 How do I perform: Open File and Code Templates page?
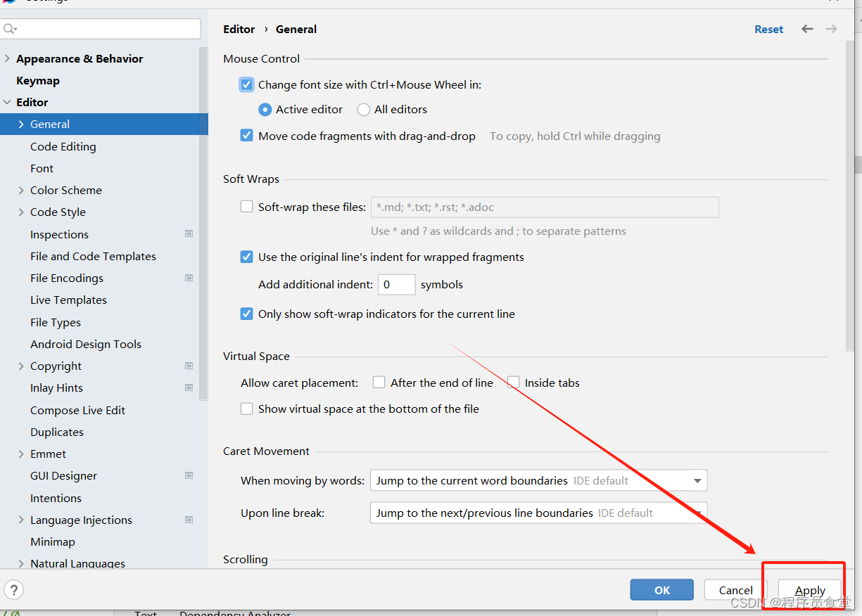[93, 256]
